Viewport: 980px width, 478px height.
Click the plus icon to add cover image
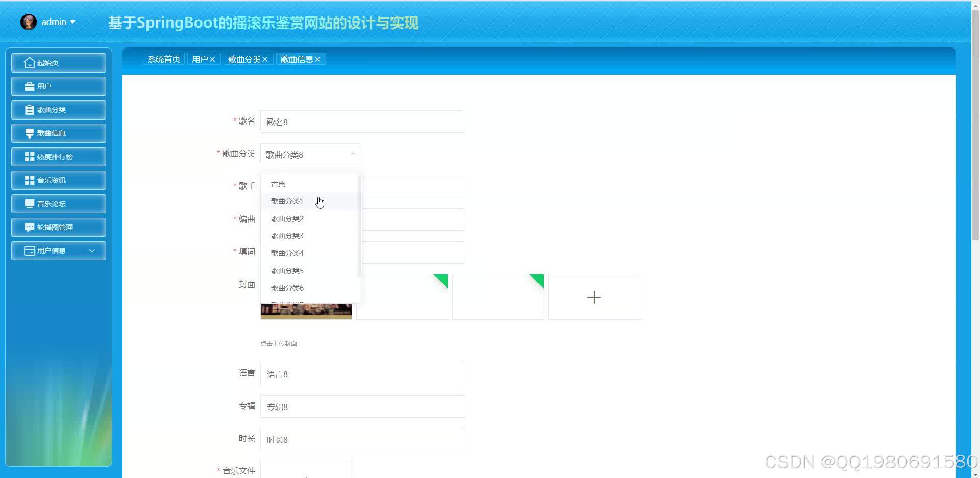594,297
